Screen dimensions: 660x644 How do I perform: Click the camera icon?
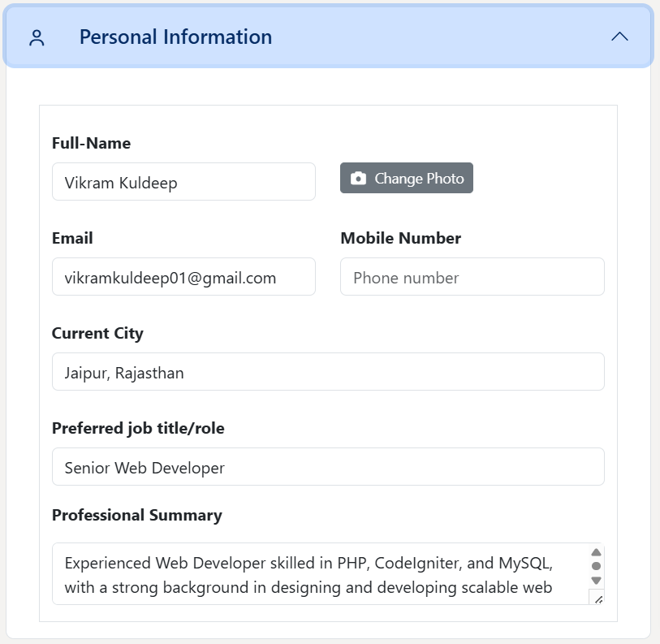coord(358,179)
